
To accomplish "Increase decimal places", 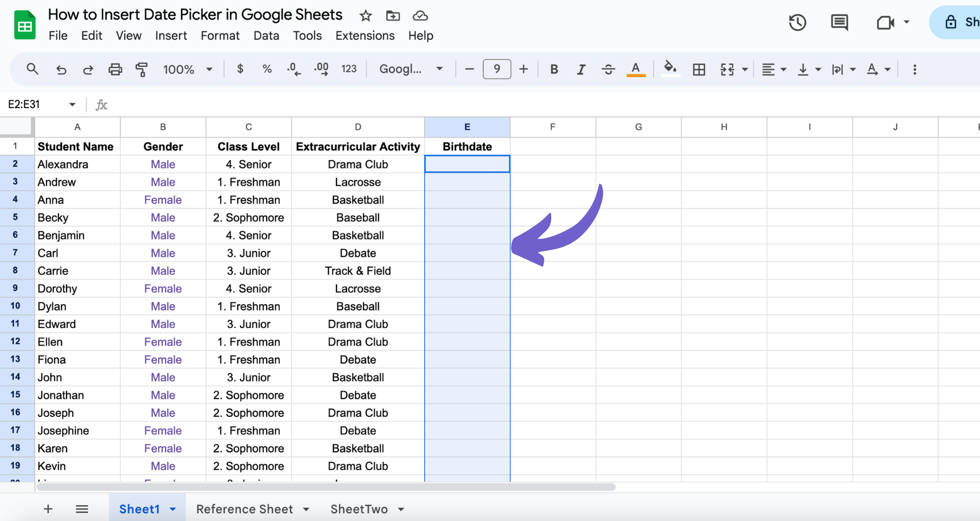I will click(321, 69).
